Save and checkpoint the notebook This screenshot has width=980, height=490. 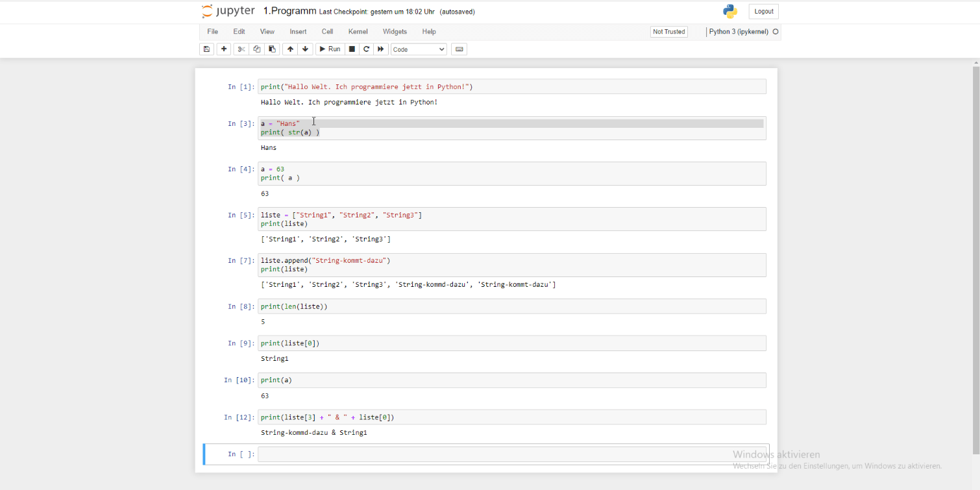(207, 49)
